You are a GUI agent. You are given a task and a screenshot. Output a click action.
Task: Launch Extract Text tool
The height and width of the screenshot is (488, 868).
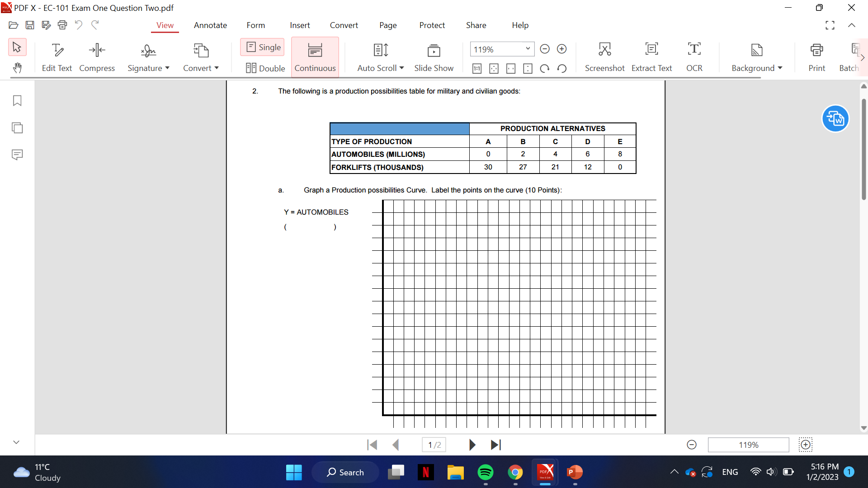(651, 56)
